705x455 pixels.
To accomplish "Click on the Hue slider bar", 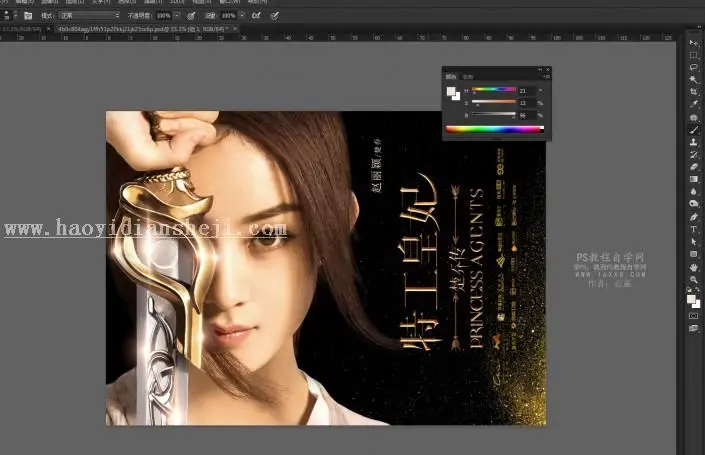I will [x=494, y=89].
